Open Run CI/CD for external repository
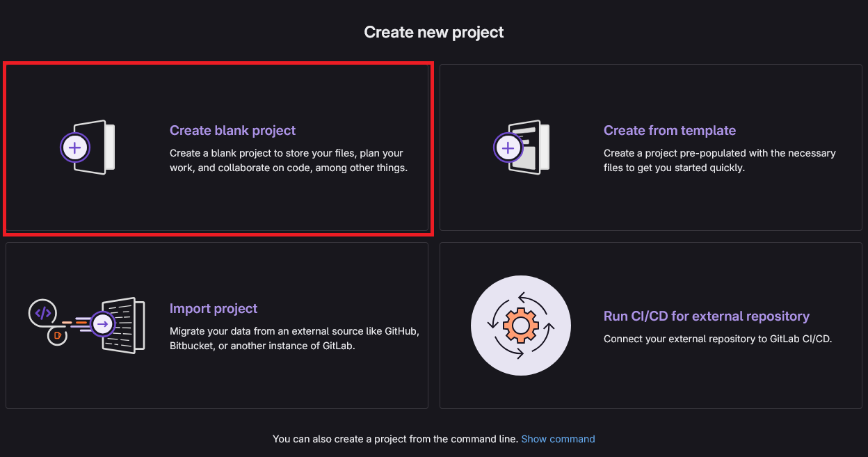 [x=706, y=316]
